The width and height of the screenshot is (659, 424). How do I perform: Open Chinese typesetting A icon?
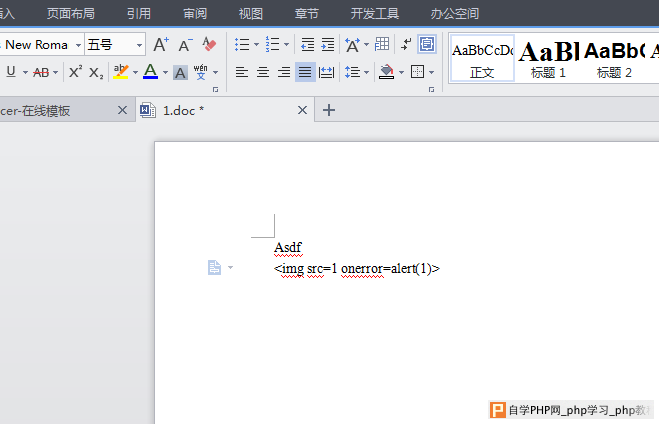tap(352, 45)
